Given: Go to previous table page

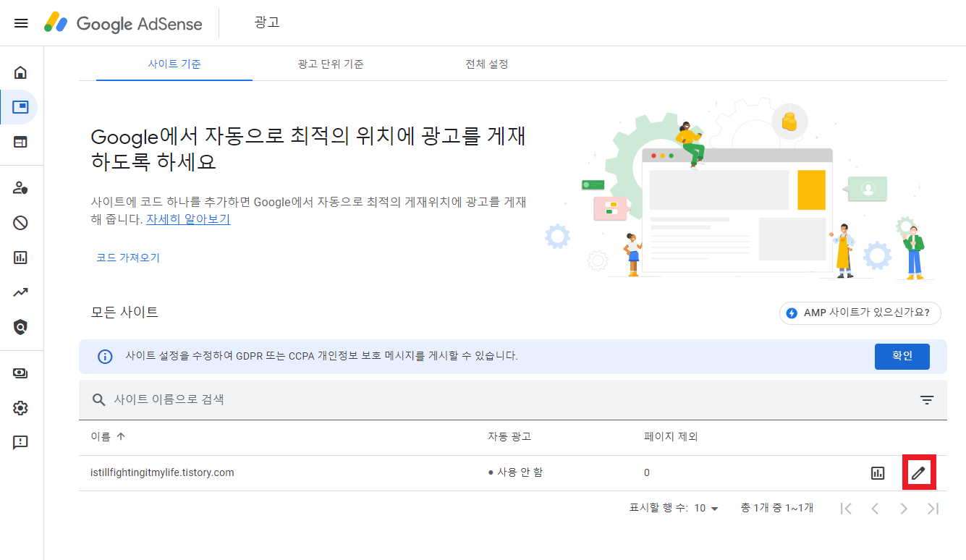Looking at the screenshot, I should [x=875, y=508].
